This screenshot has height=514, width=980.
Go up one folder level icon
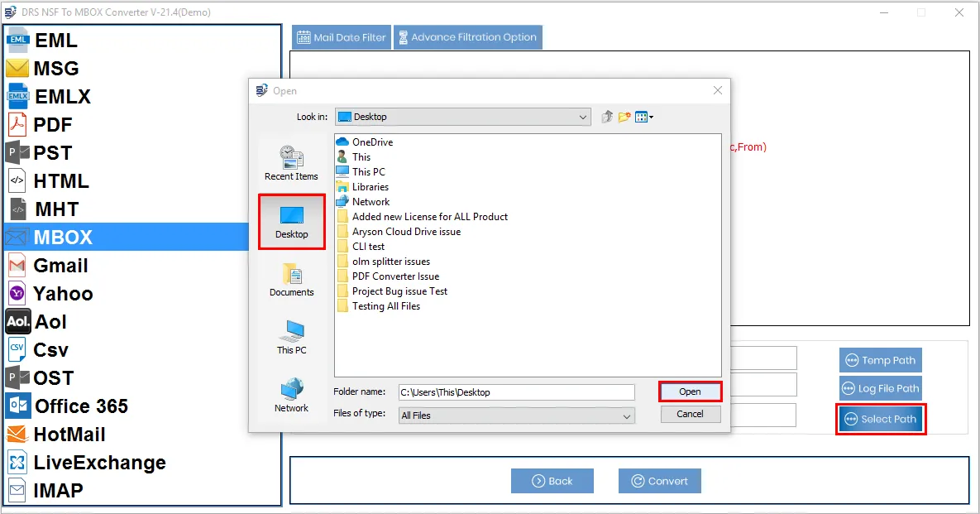click(x=607, y=117)
